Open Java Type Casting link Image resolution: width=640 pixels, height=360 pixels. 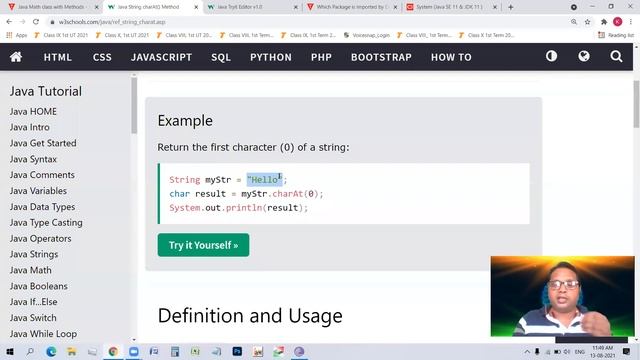[46, 222]
